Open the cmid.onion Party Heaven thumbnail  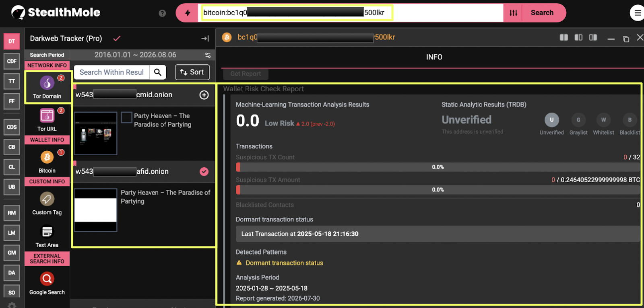point(95,133)
